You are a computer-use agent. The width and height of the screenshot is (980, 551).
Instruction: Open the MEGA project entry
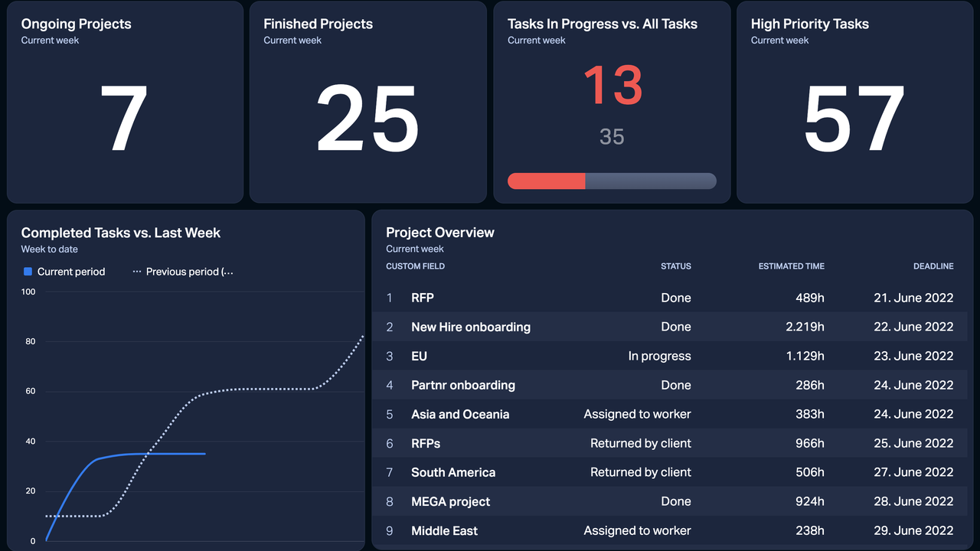point(450,501)
